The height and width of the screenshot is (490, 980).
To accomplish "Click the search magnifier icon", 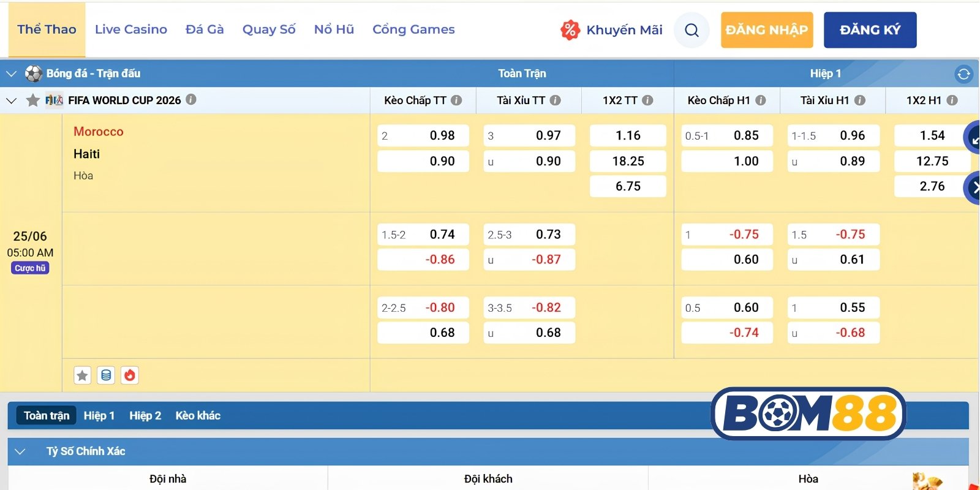I will pos(692,30).
